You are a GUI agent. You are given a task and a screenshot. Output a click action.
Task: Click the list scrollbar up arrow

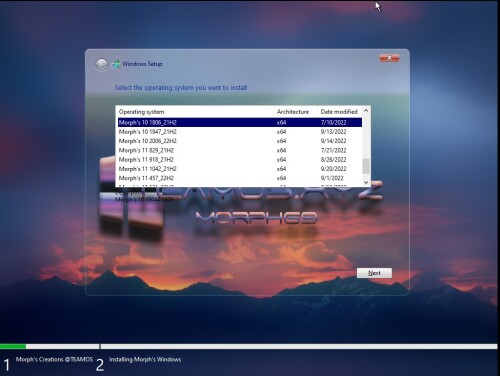coord(366,111)
